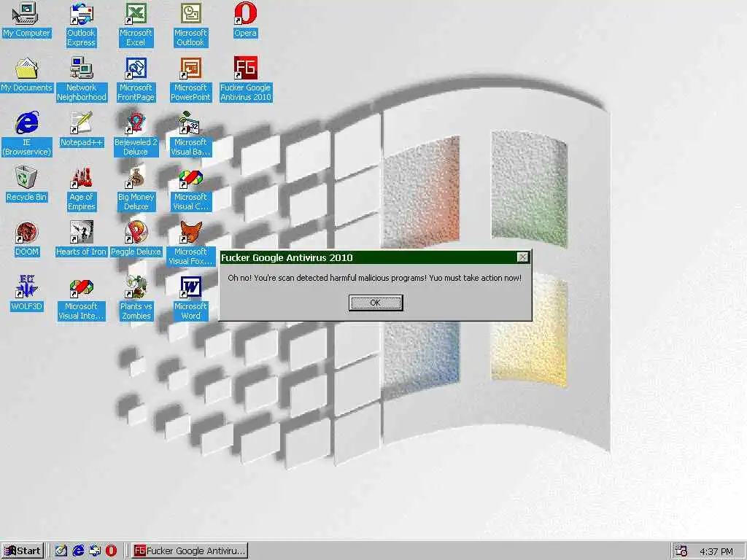747x560 pixels.
Task: Select the antivirus taskbar button
Action: click(190, 551)
